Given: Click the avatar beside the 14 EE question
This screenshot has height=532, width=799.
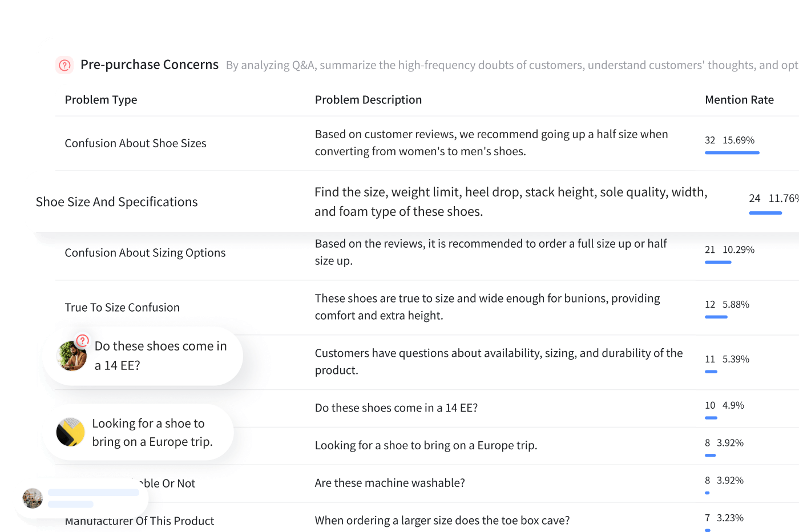Looking at the screenshot, I should pos(72,356).
